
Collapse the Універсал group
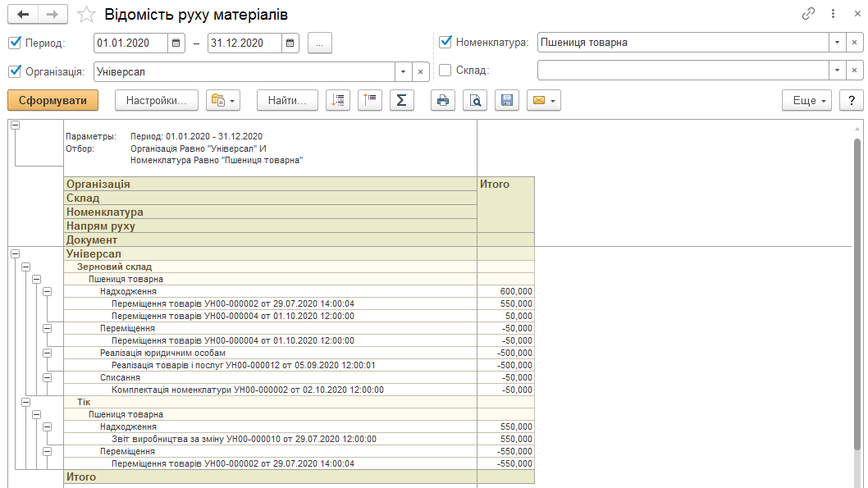pyautogui.click(x=16, y=254)
